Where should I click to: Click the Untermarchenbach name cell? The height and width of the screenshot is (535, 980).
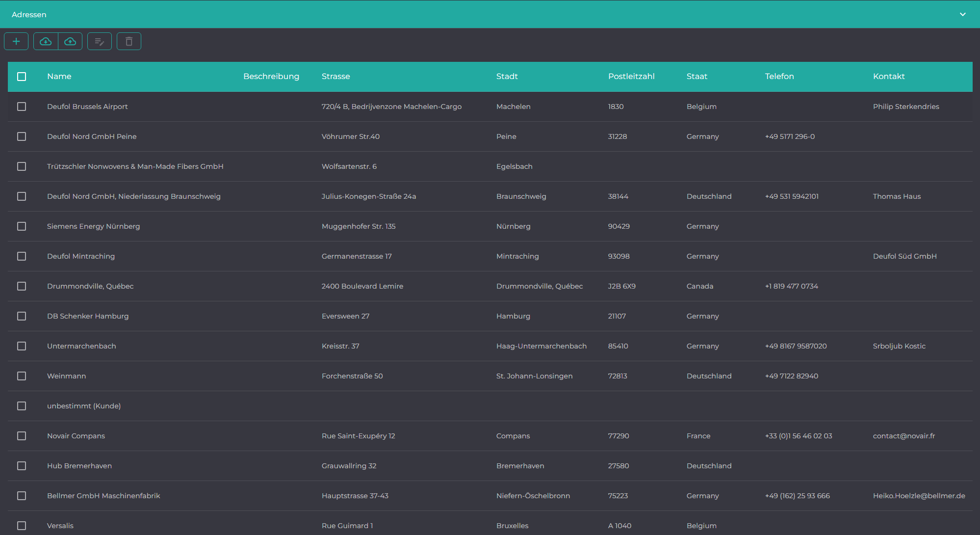(81, 346)
